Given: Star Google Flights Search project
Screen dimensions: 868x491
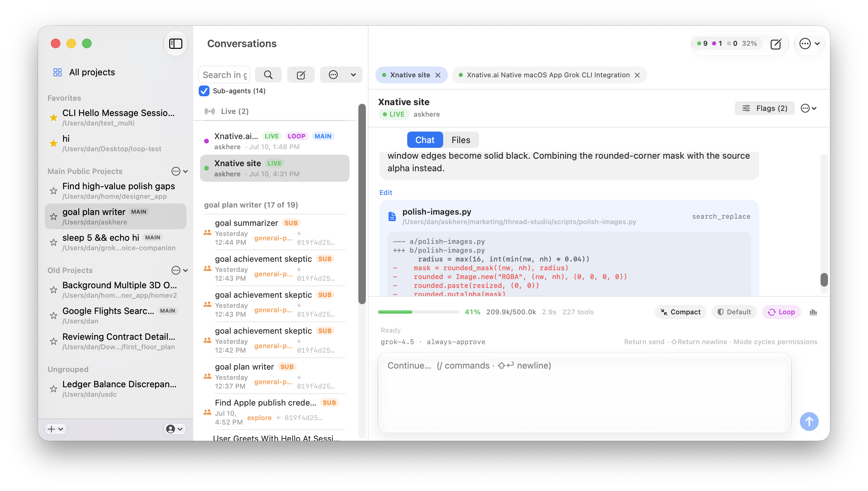Looking at the screenshot, I should tap(53, 316).
